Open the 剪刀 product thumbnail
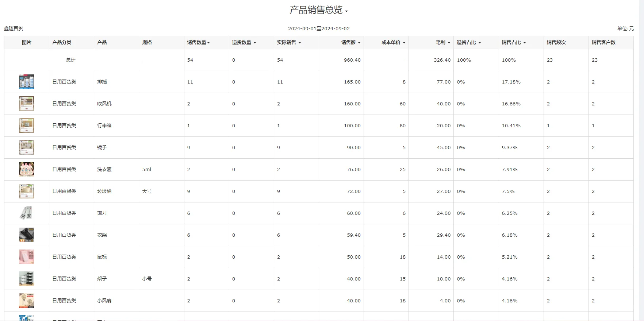Screen dimensions: 644x321 (27, 213)
